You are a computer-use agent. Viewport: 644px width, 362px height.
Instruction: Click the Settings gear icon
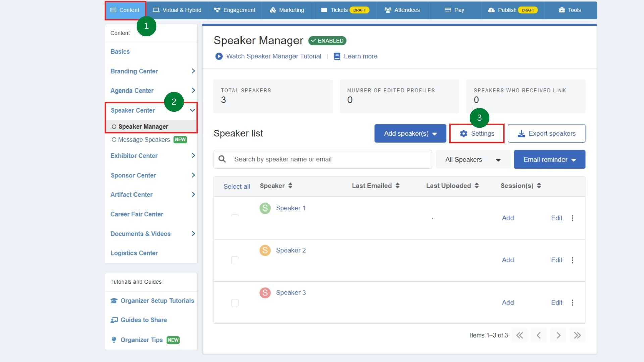(x=463, y=134)
